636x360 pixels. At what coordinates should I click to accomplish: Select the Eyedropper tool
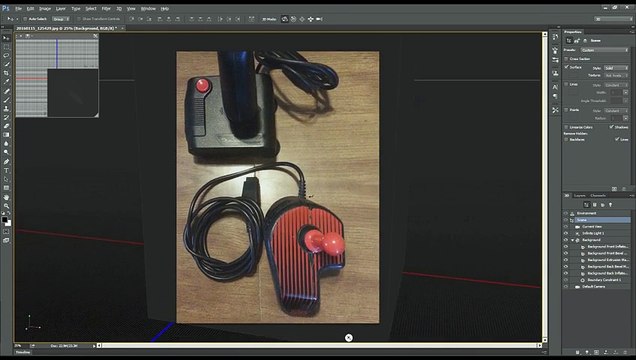point(6,82)
